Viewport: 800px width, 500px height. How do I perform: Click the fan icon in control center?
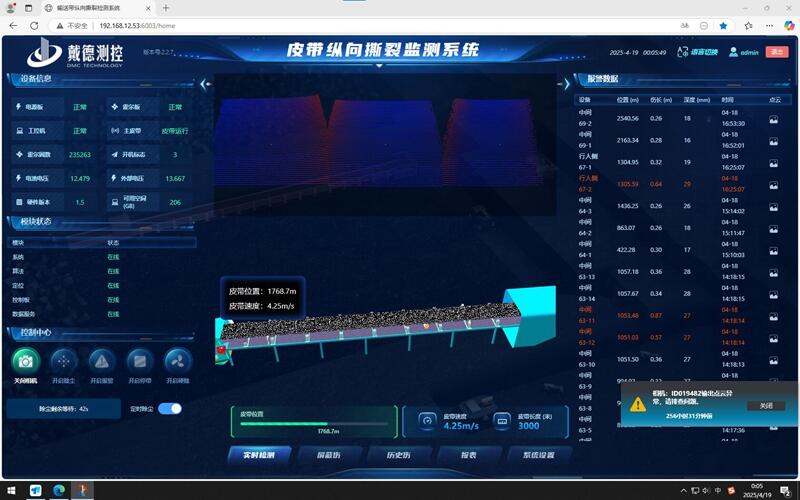pyautogui.click(x=178, y=360)
